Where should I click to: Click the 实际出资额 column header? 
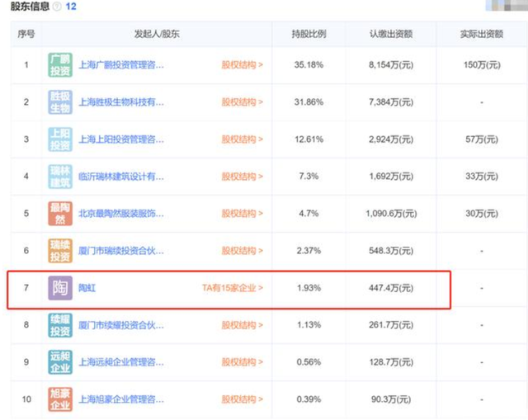coord(482,34)
